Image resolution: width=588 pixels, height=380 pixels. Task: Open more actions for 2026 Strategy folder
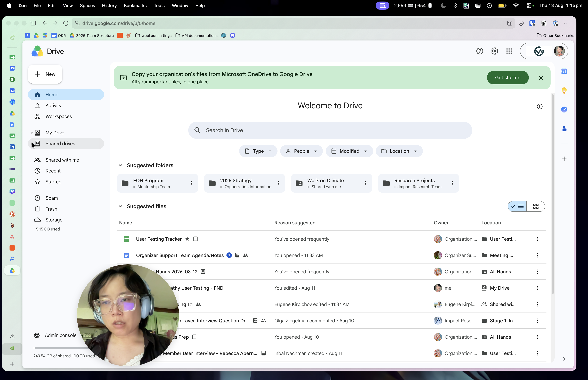278,183
